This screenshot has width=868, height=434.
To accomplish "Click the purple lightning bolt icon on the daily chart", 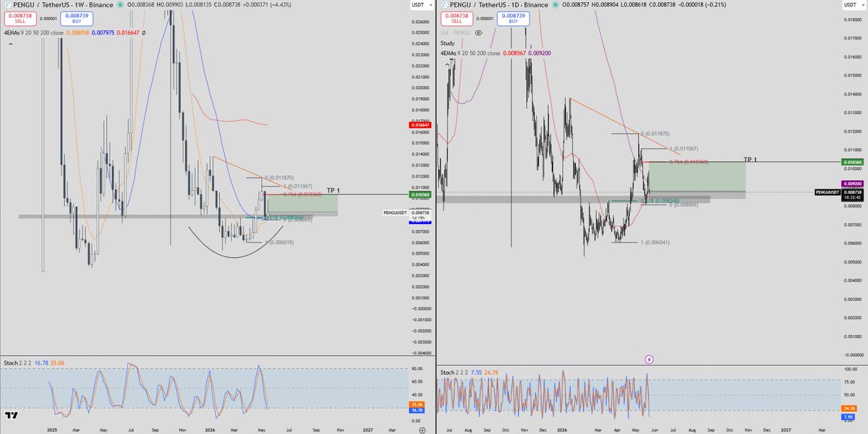I will 649,359.
